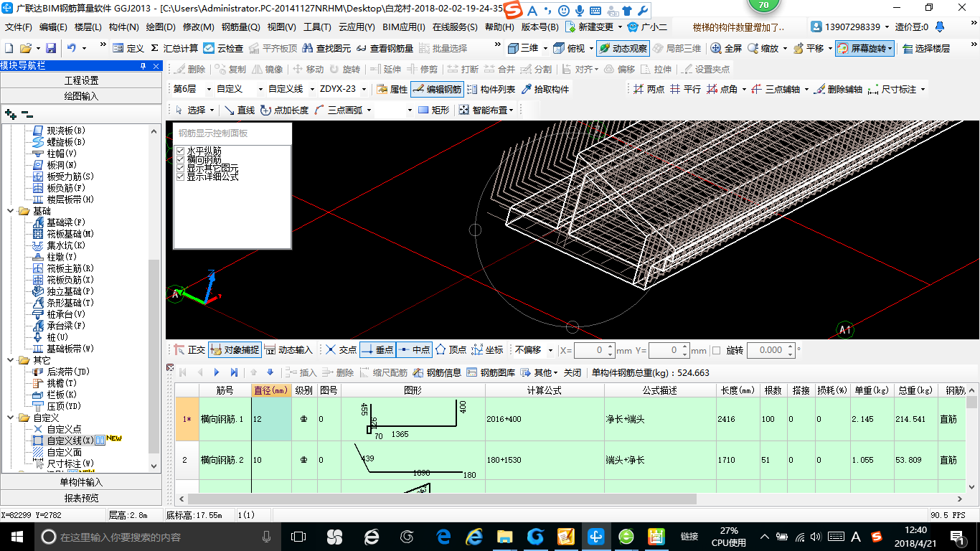Click 关闭 in rebar edit toolbar
This screenshot has height=551, width=980.
573,372
